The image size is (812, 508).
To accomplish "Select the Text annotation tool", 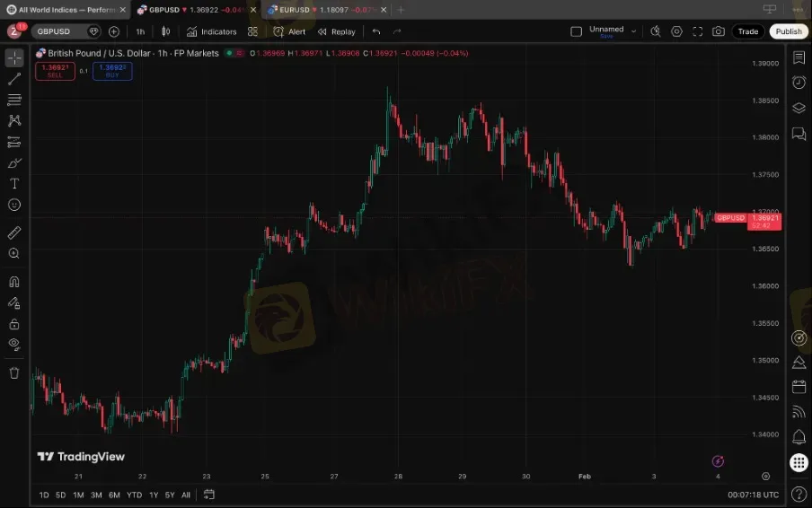I will point(14,184).
